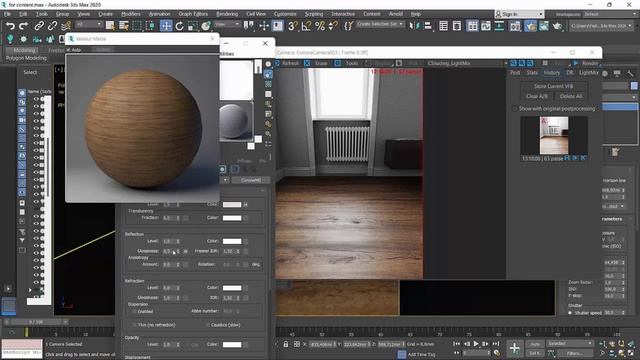The height and width of the screenshot is (360, 640).
Task: Switch to the LightMix tab in frame buffer
Action: (x=589, y=73)
